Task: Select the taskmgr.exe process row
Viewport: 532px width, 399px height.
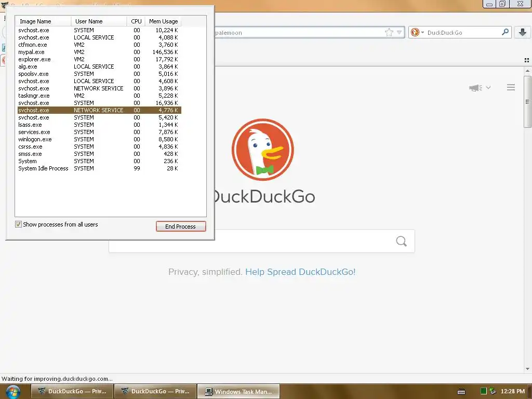Action: (x=99, y=96)
